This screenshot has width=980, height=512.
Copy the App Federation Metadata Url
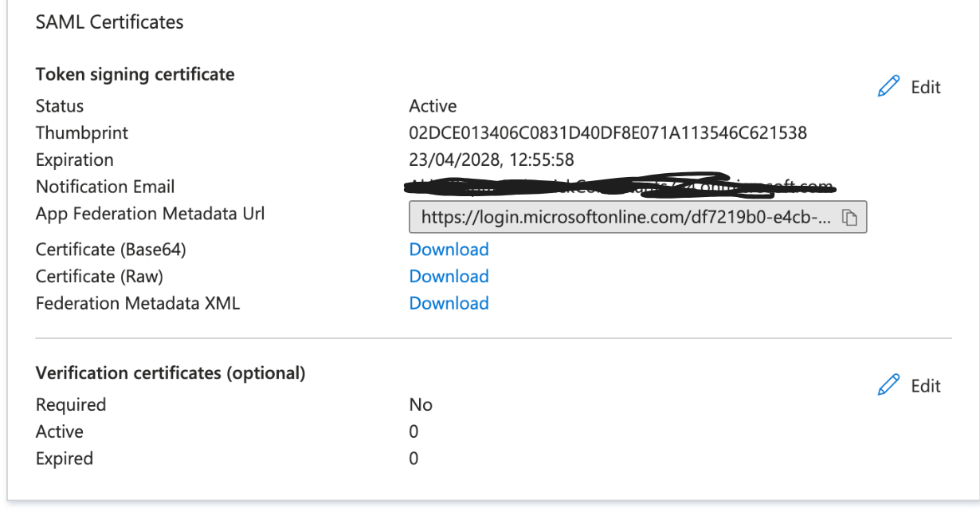pos(849,217)
